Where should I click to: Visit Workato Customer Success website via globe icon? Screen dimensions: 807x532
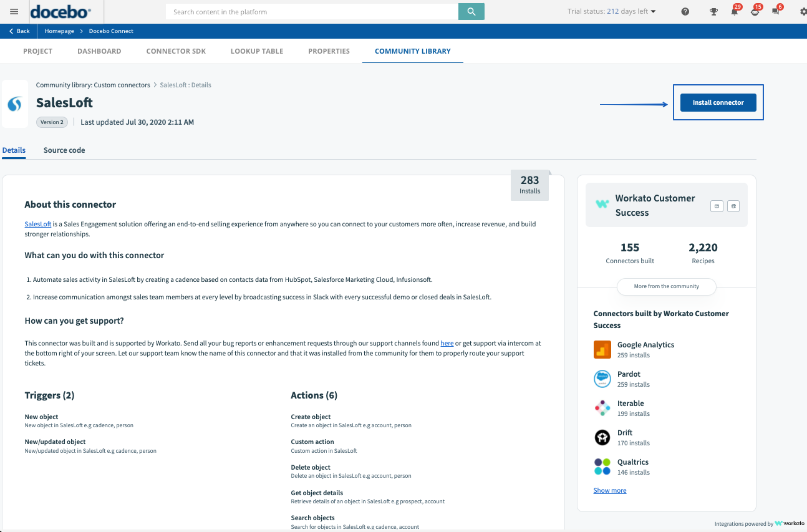click(x=733, y=205)
